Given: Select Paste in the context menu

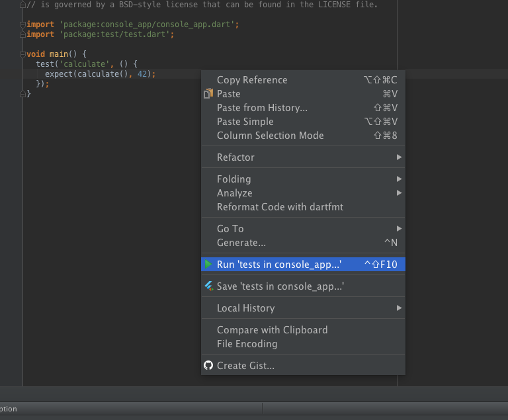Looking at the screenshot, I should coord(303,94).
